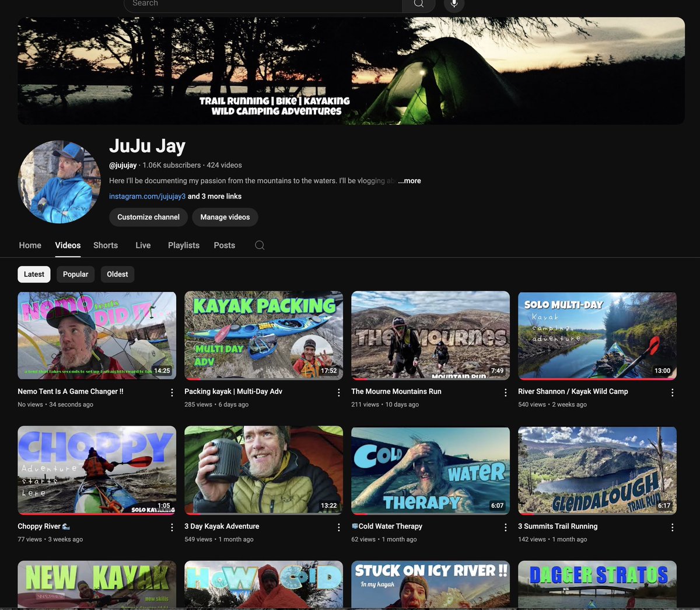Screen dimensions: 700x610
Task: Click '285 views • 6 days ago' text
Action: click(x=216, y=405)
